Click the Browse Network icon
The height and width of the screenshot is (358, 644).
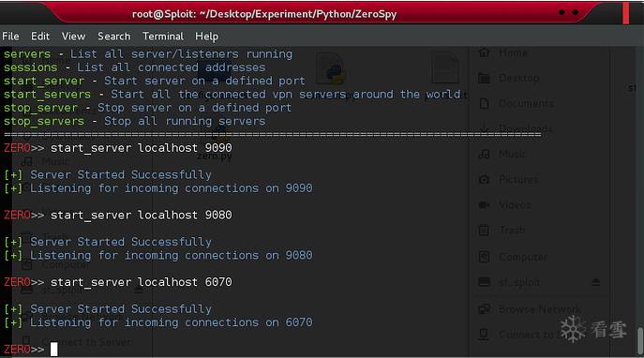(485, 309)
